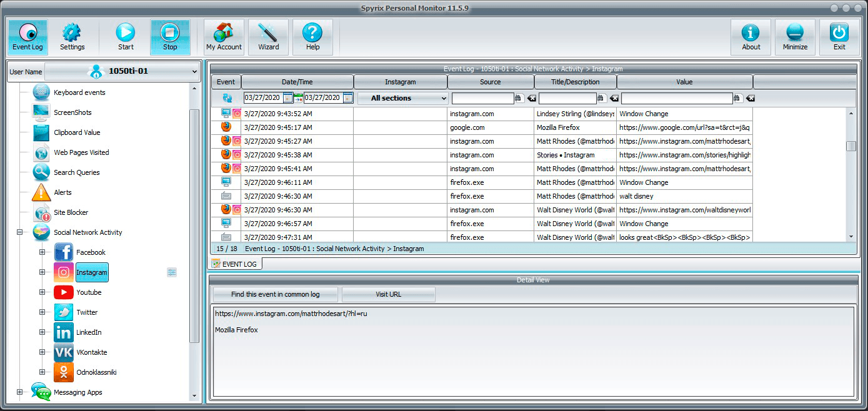Click Find this event in common log
Viewport: 868px width, 411px height.
275,294
